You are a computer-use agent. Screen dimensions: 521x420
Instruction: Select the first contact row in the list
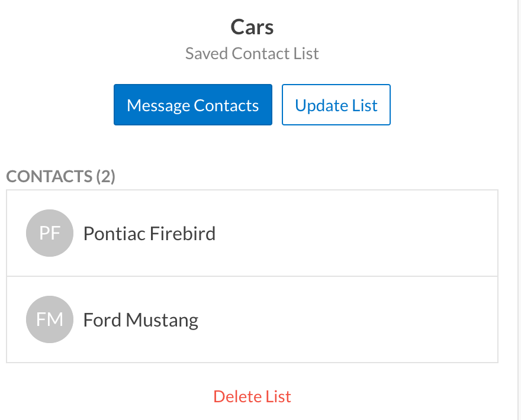click(x=252, y=233)
